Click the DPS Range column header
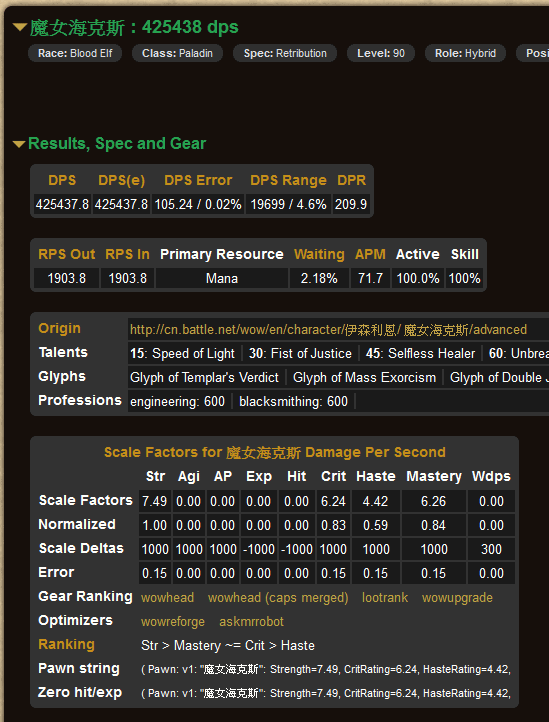The width and height of the screenshot is (549, 722). (x=288, y=180)
